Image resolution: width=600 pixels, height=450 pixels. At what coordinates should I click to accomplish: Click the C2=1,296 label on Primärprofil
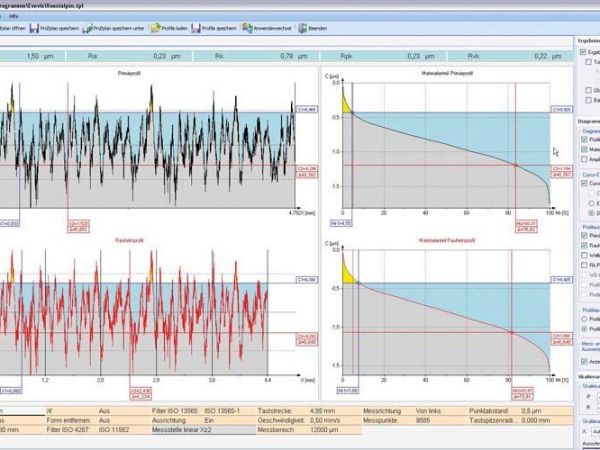coord(307,169)
